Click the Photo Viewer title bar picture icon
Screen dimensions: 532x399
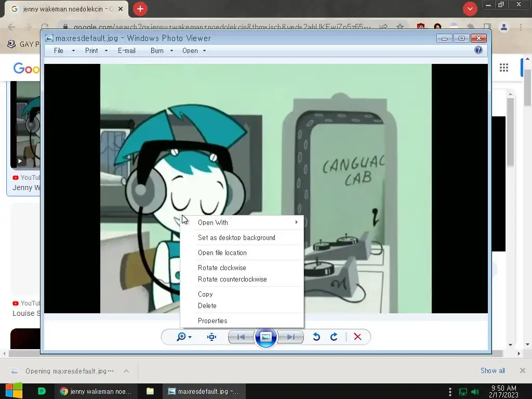[49, 38]
